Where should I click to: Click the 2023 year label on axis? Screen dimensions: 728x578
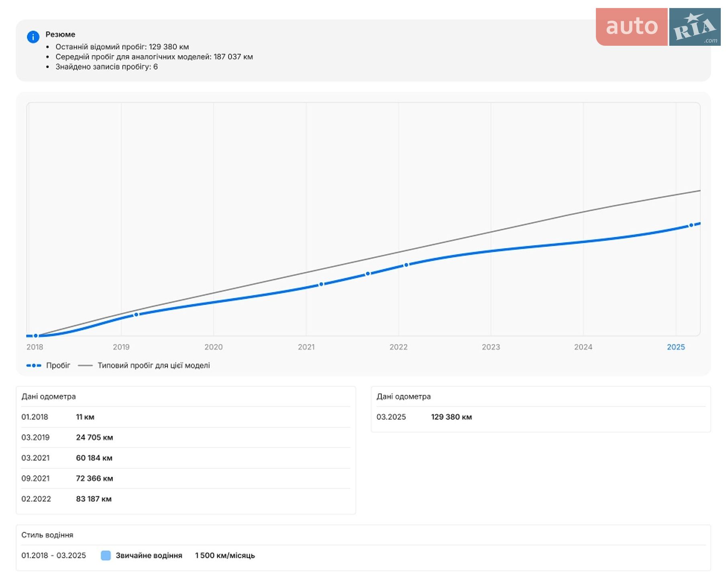coord(491,347)
